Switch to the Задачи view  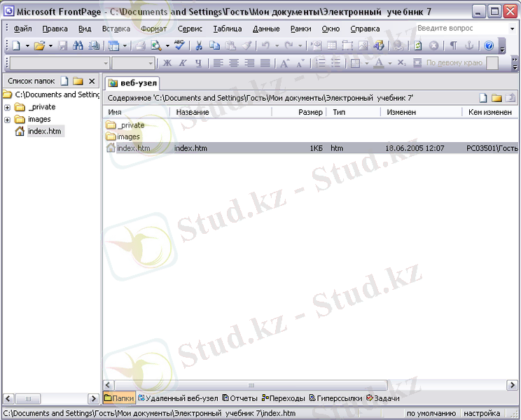pos(383,398)
